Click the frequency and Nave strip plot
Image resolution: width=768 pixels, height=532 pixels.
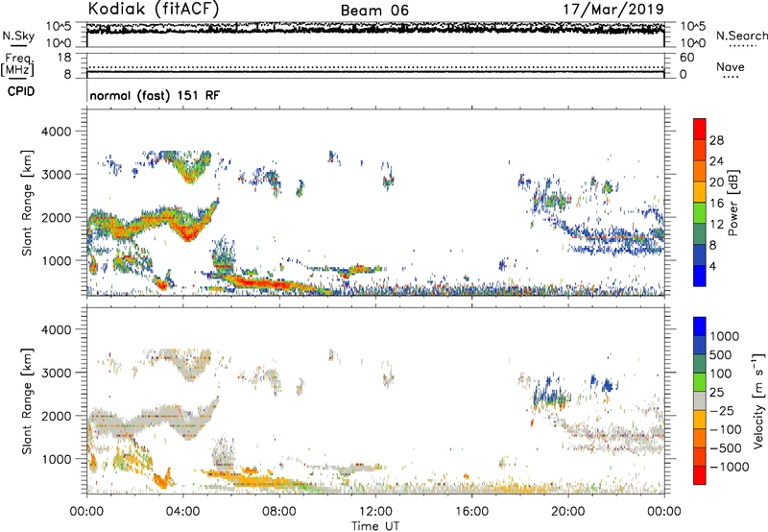pos(375,65)
